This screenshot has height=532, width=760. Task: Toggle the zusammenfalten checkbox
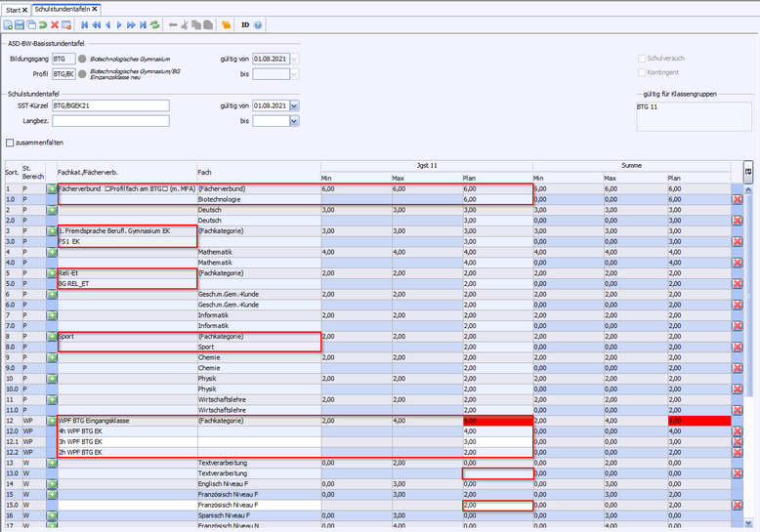point(10,143)
